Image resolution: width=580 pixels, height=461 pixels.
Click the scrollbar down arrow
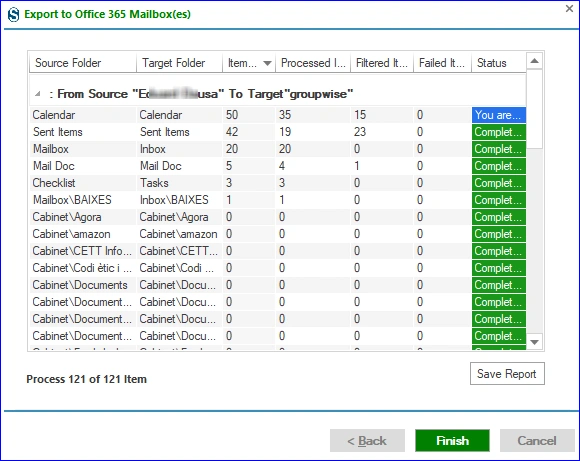tap(535, 342)
